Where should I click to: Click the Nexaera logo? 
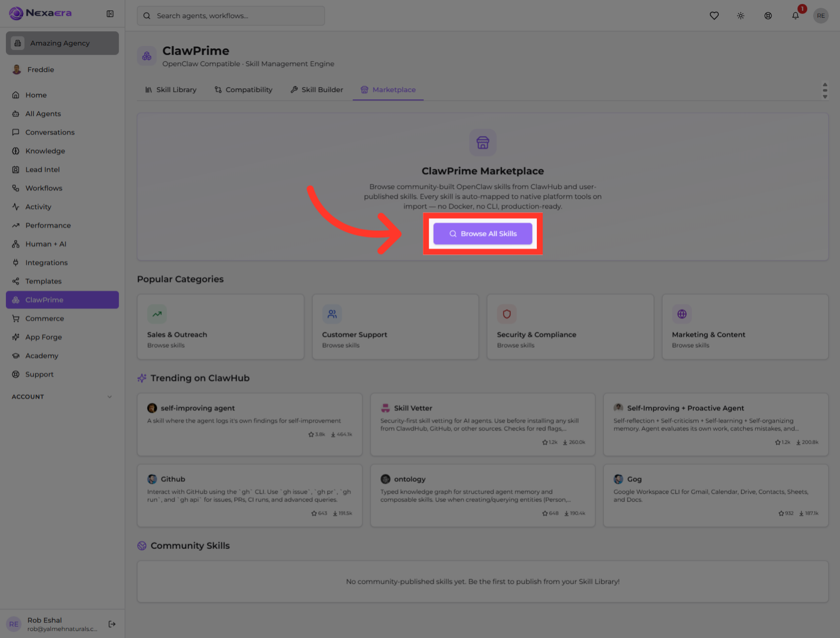[x=40, y=13]
